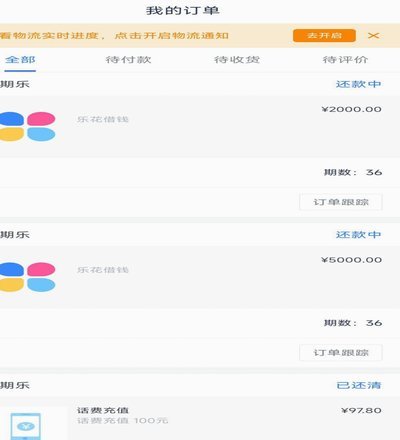Tap the 乐花借钱 logo for ¥5000 order
Screen dimensions: 400x440
pos(27,277)
